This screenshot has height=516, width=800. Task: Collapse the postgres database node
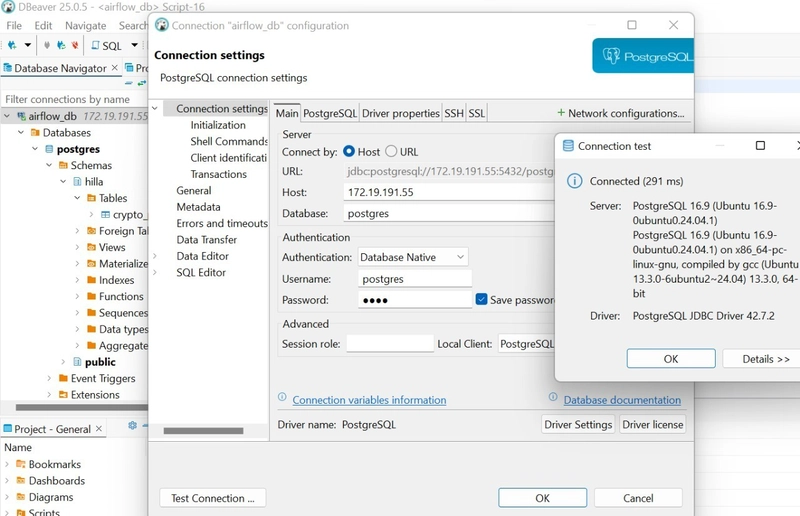[x=35, y=149]
